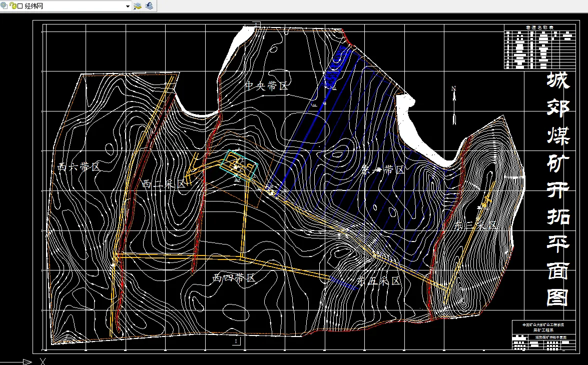Toggle freeze icon of layer 经纬网
Viewport: 588px width, 365px height.
click(x=4, y=5)
